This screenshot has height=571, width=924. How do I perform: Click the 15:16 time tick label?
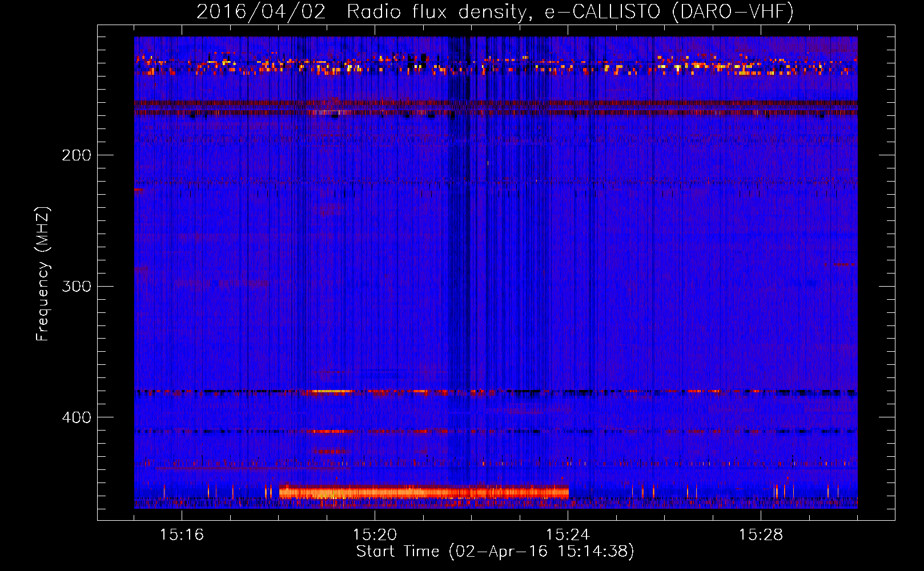(182, 535)
